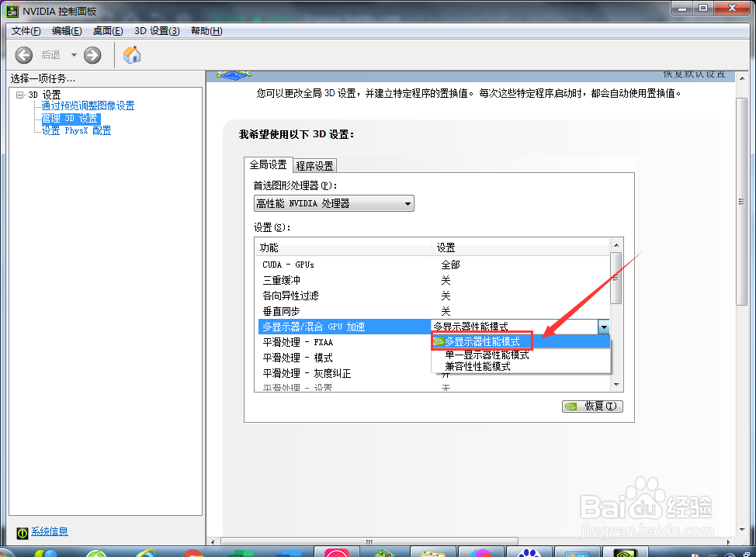The height and width of the screenshot is (557, 756).
Task: Open the 3D 设置(3) menu
Action: [x=158, y=31]
